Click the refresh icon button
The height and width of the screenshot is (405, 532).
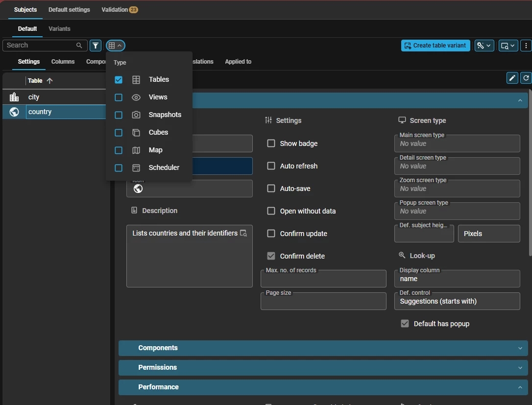coord(526,78)
